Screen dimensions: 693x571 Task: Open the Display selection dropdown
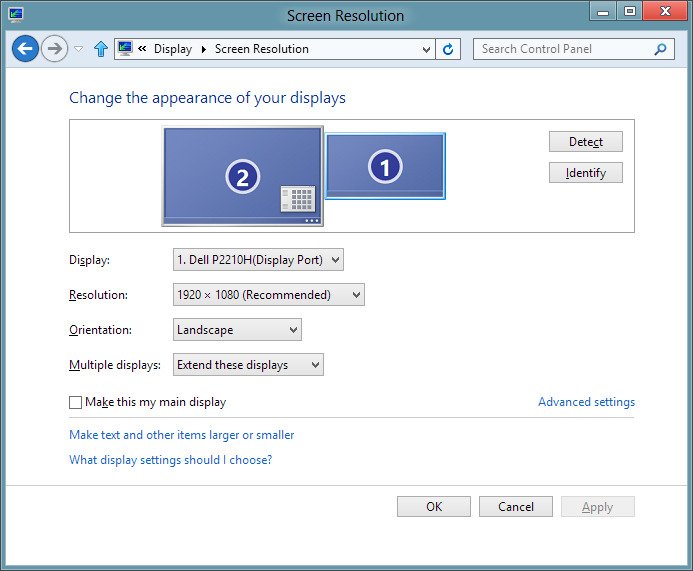[258, 260]
